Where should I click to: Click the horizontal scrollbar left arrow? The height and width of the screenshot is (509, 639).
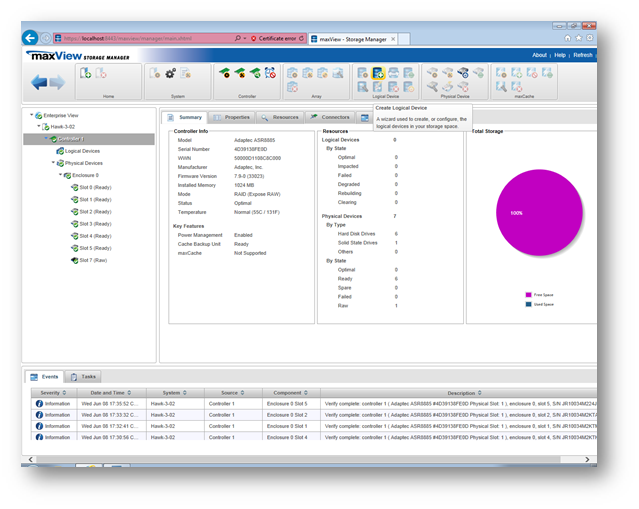[x=31, y=459]
